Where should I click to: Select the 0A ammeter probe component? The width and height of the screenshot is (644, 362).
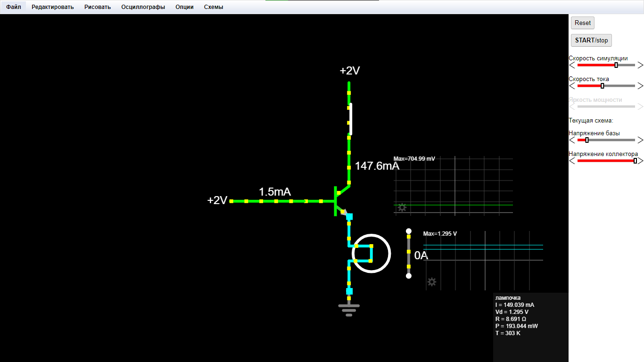(409, 254)
